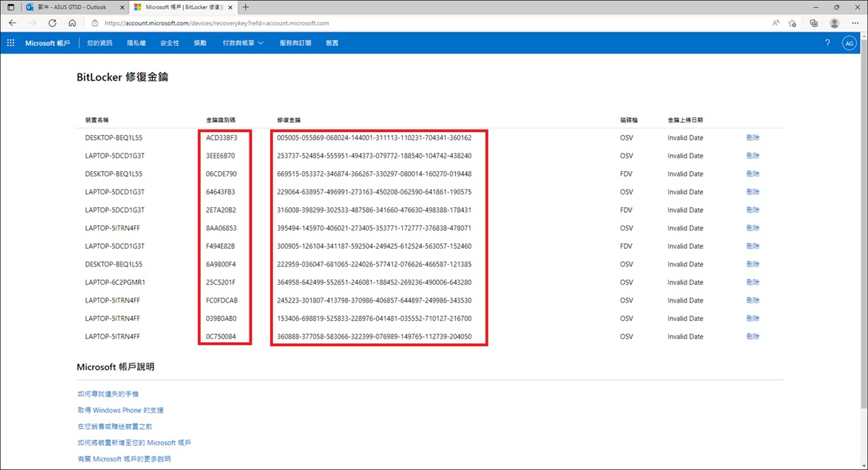This screenshot has height=470, width=868.
Task: Delete the key with ID ACD33BF3
Action: (x=753, y=138)
